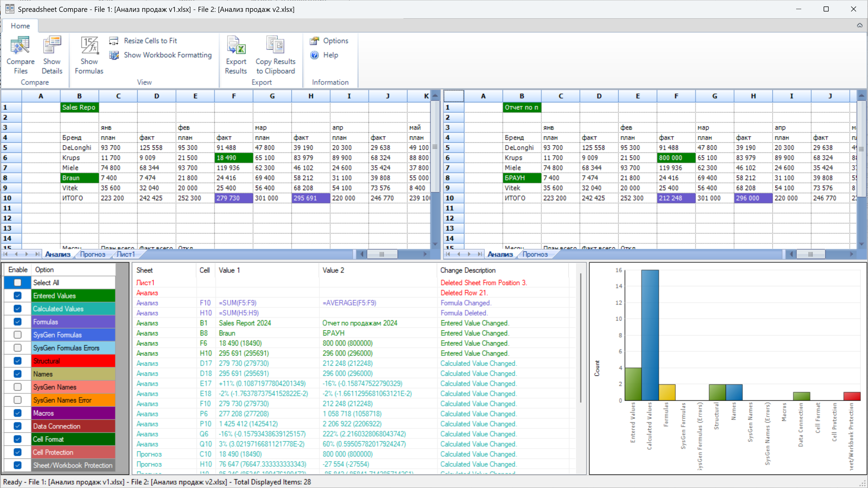Toggle Data Connection option checkbox
The height and width of the screenshot is (488, 868).
click(18, 426)
